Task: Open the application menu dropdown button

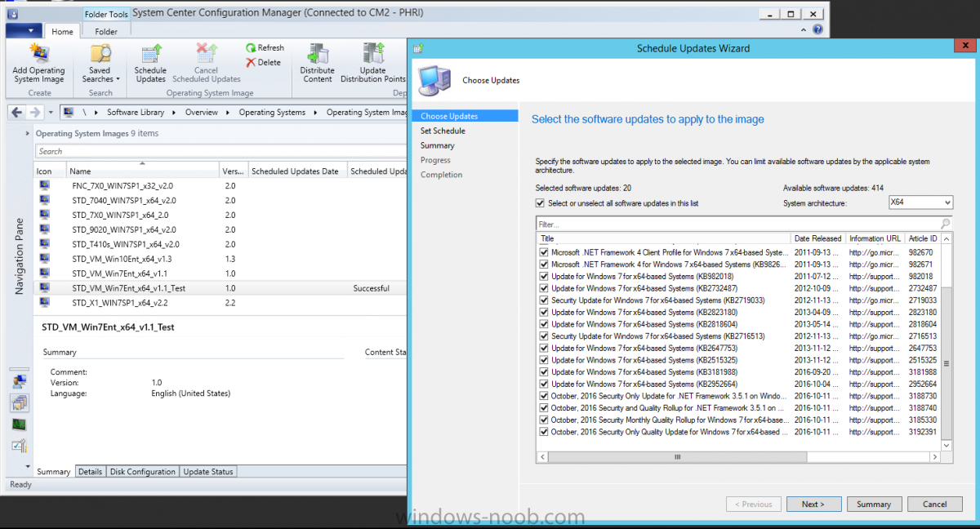Action: click(x=23, y=31)
